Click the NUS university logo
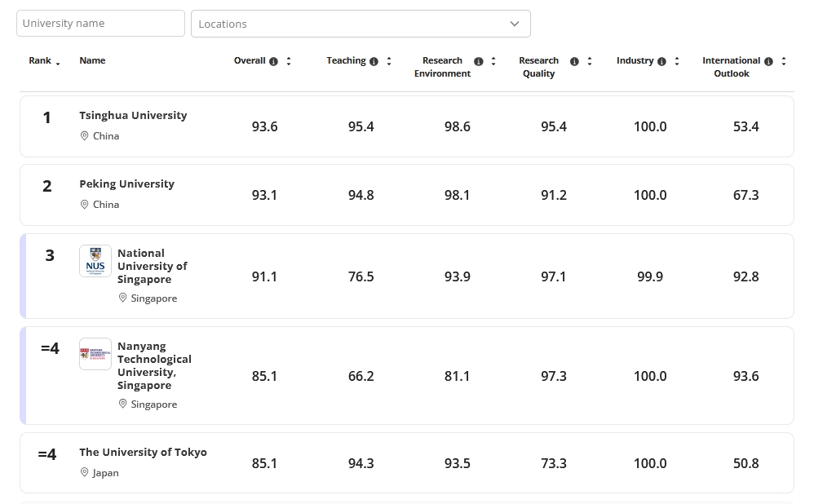Screen dimensions: 814x504 pos(95,261)
